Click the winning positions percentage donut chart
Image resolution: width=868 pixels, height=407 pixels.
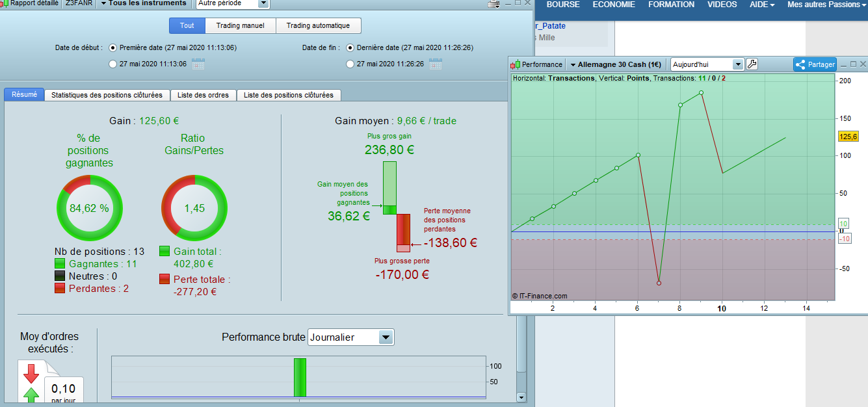click(89, 208)
